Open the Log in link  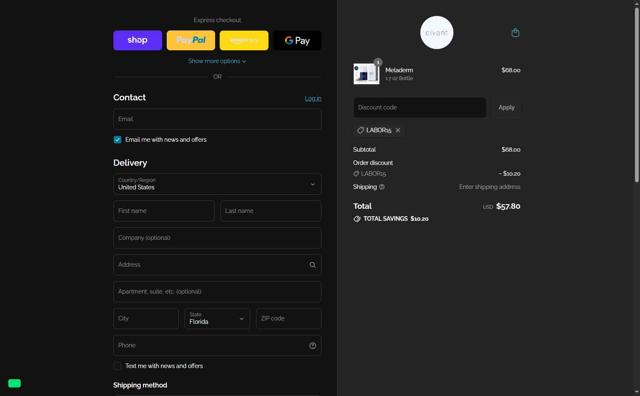tap(313, 98)
